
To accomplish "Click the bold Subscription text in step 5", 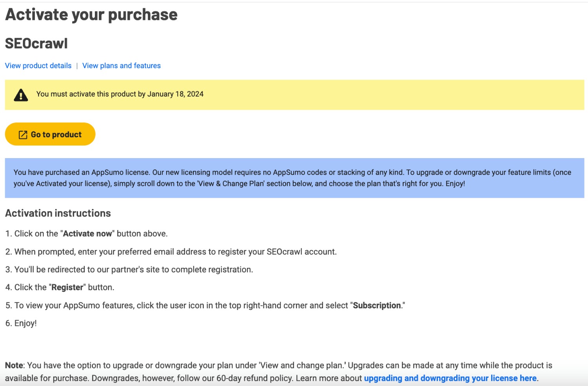I will tap(377, 306).
